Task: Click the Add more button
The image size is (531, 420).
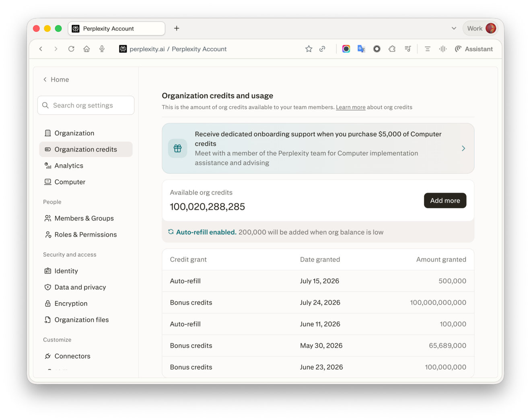Action: (445, 201)
